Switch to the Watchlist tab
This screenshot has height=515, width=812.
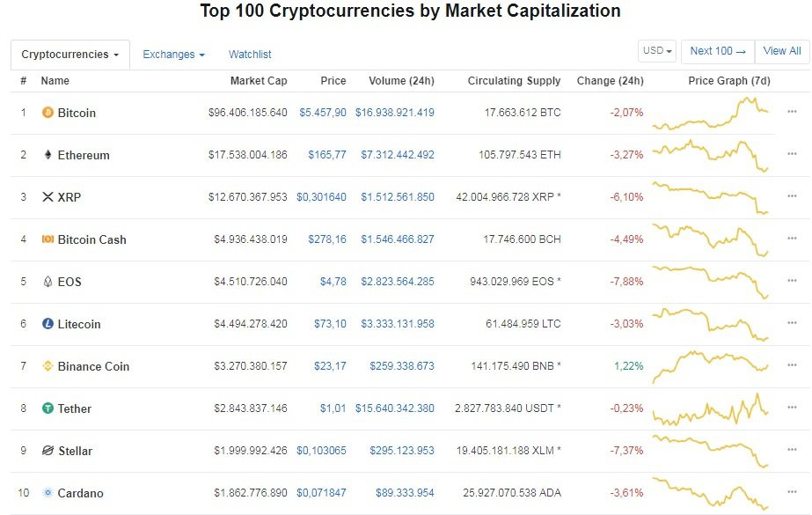250,54
